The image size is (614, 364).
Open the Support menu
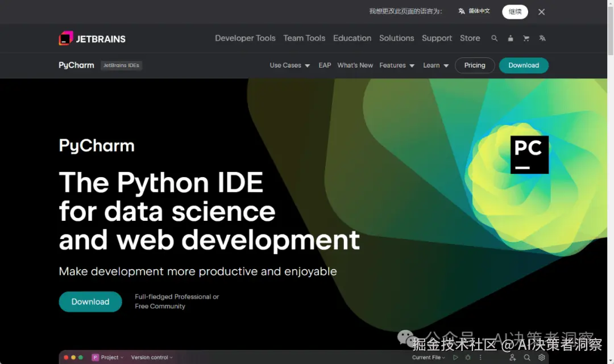tap(437, 38)
